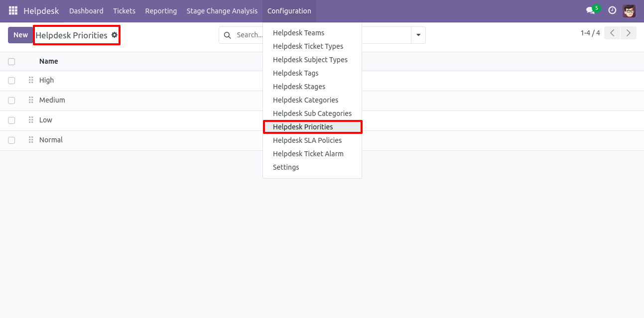Screen dimensions: 644x318
Task: Go to previous page arrow
Action: tap(612, 33)
